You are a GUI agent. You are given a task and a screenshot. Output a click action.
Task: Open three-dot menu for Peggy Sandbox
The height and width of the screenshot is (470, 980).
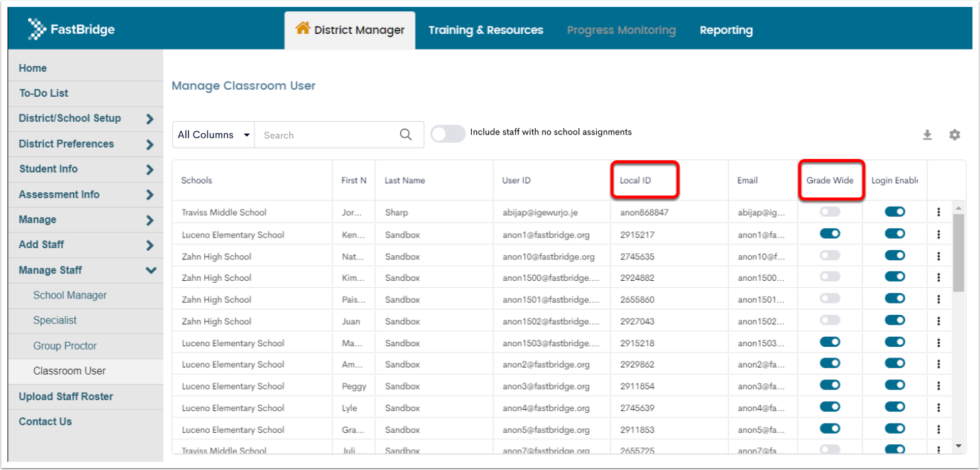(939, 386)
